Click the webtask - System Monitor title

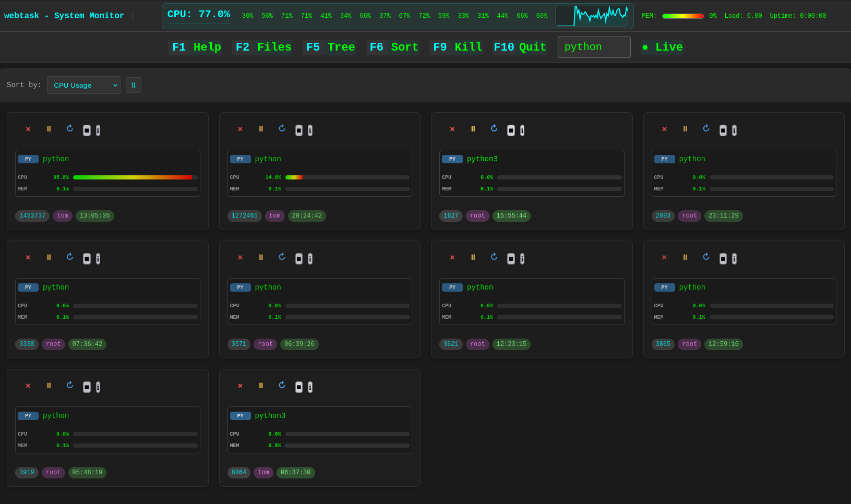coord(64,16)
